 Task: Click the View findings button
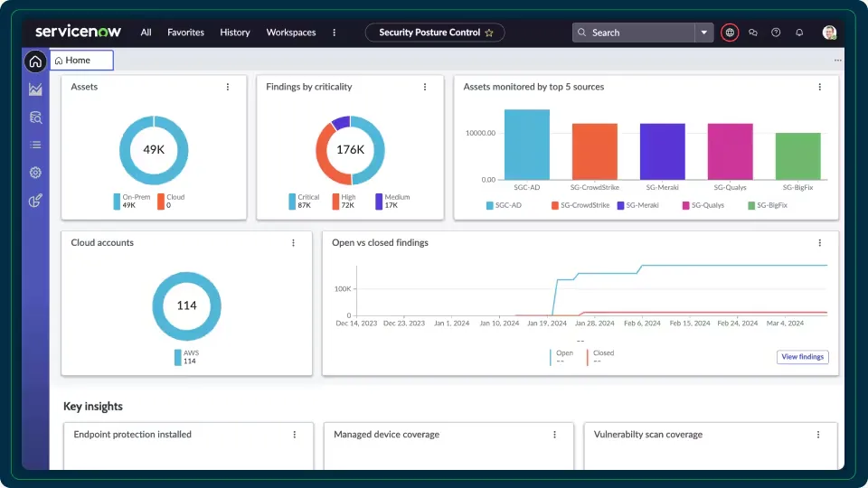[x=802, y=357]
